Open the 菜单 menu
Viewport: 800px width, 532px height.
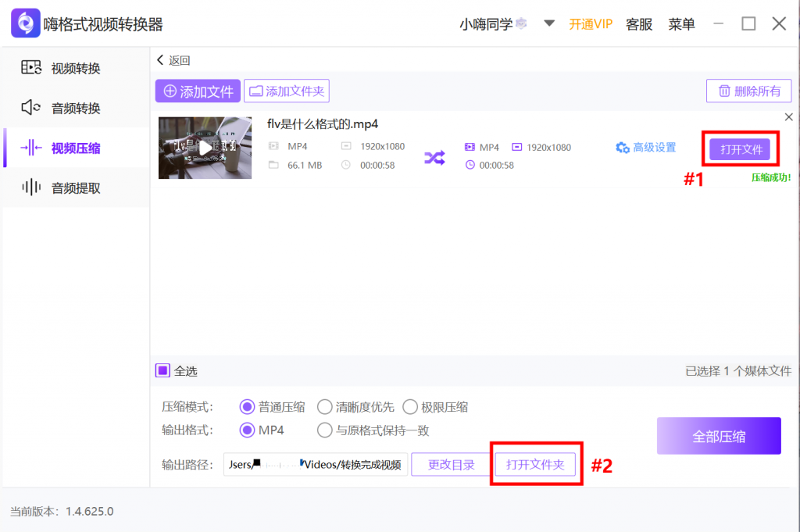pos(681,23)
